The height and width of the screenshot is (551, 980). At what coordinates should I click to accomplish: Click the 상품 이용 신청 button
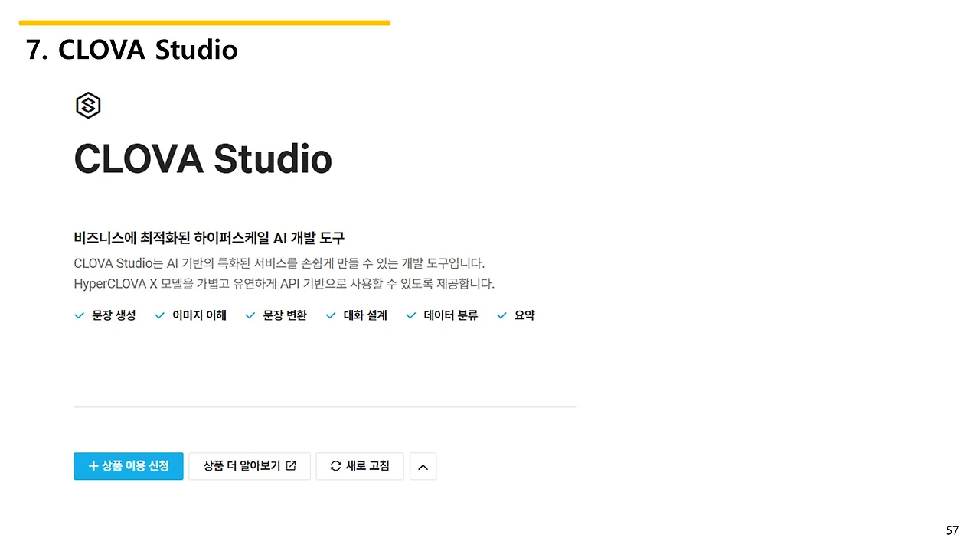(x=128, y=465)
